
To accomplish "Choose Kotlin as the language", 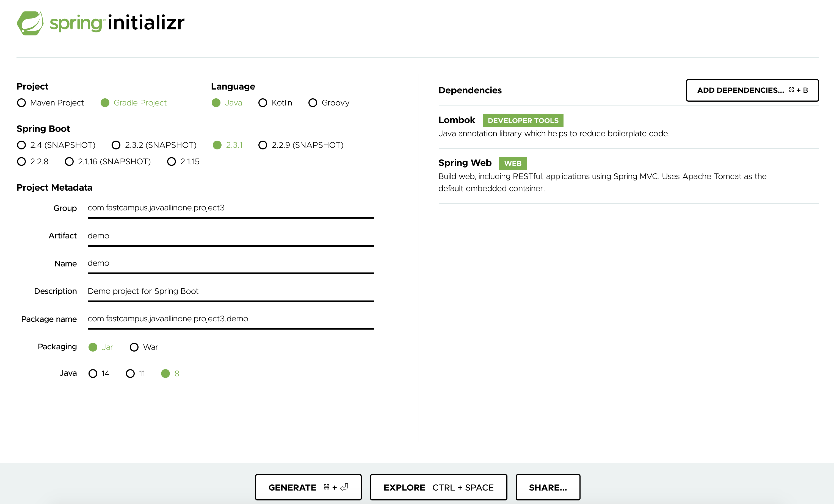I will tap(263, 103).
